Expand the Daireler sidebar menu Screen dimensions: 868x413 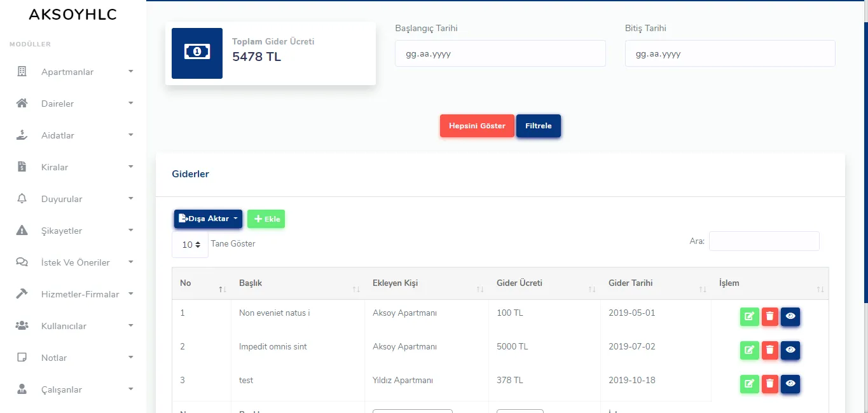[73, 104]
